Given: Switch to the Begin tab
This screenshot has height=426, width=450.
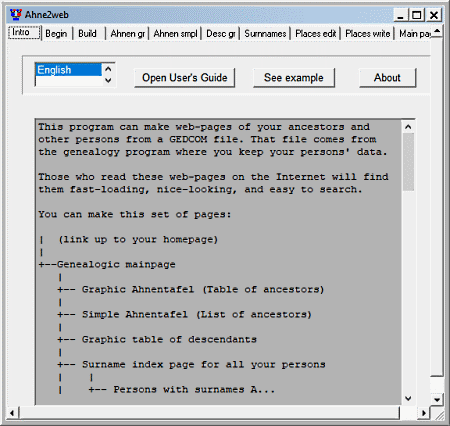Looking at the screenshot, I should point(56,34).
